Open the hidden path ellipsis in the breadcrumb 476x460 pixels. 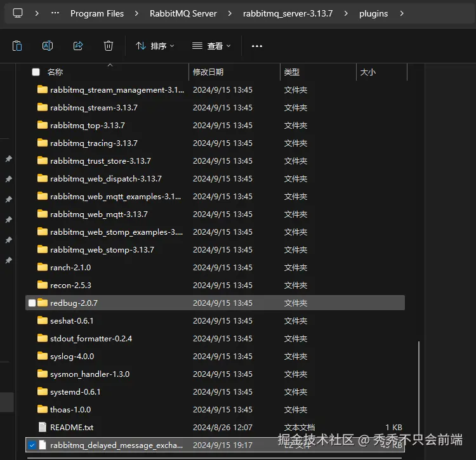(x=55, y=13)
